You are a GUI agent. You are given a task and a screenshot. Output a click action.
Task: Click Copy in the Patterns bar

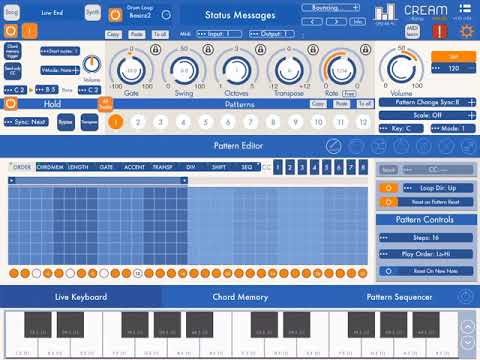(318, 104)
